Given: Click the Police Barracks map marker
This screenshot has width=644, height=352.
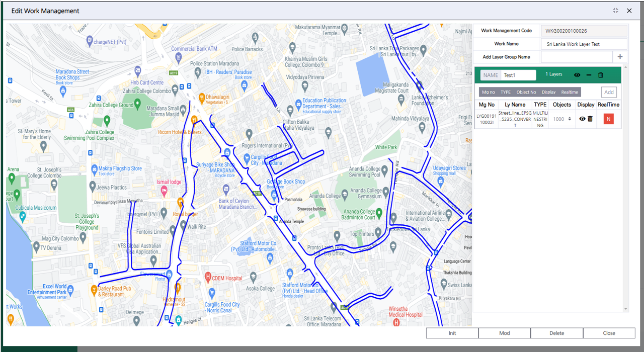Looking at the screenshot, I should [x=255, y=37].
